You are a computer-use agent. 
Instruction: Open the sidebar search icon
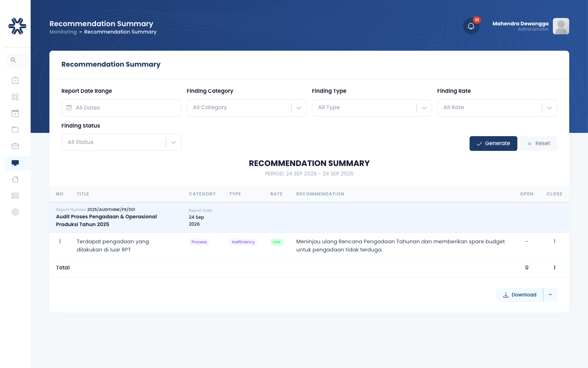pyautogui.click(x=13, y=60)
